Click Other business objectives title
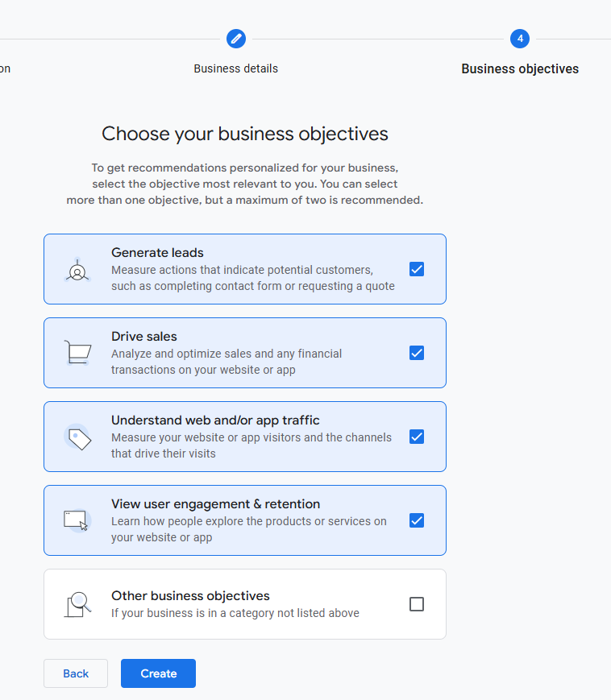This screenshot has height=700, width=611. [190, 596]
